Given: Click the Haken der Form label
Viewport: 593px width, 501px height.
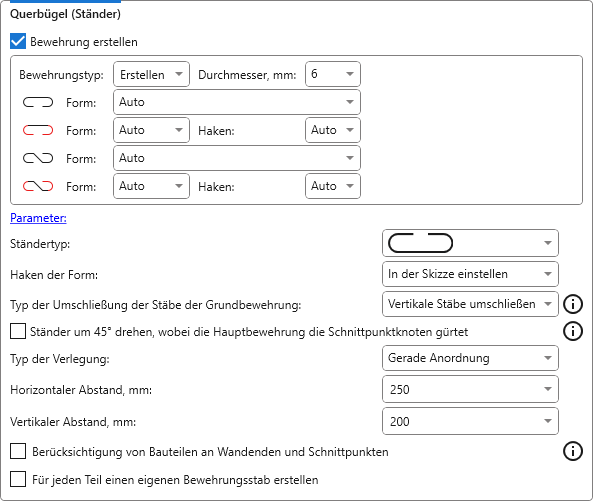Looking at the screenshot, I should pos(54,275).
